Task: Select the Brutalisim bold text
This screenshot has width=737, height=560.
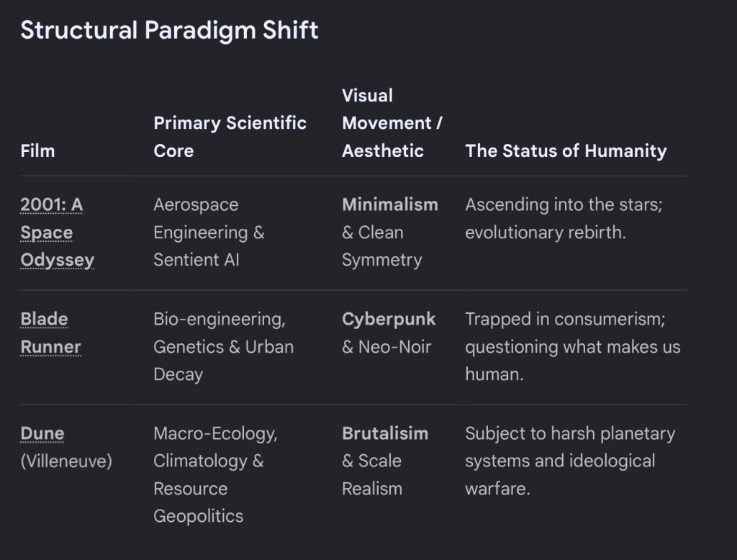Action: coord(385,433)
